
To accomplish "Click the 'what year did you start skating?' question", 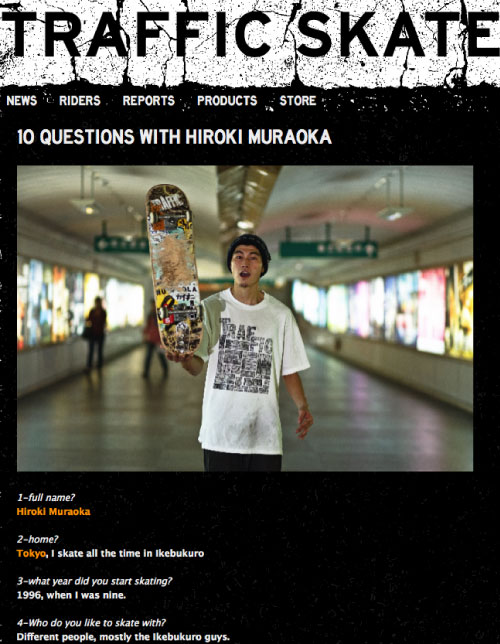I will point(94,581).
